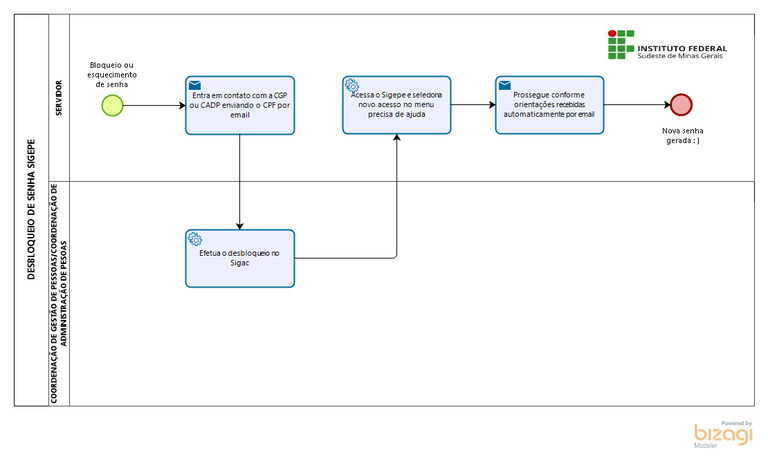The width and height of the screenshot is (768, 470).
Task: Click 'DESBLOQUEIO DE SENHA SIGEPE' pool title
Action: tap(31, 210)
